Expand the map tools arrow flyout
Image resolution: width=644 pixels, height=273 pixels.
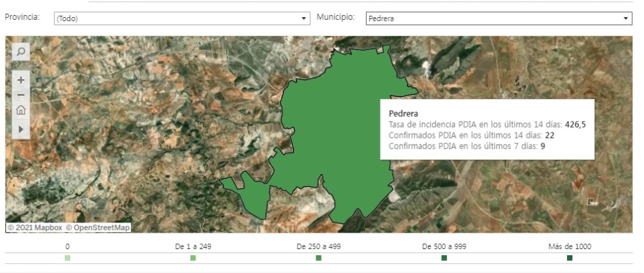(20, 128)
